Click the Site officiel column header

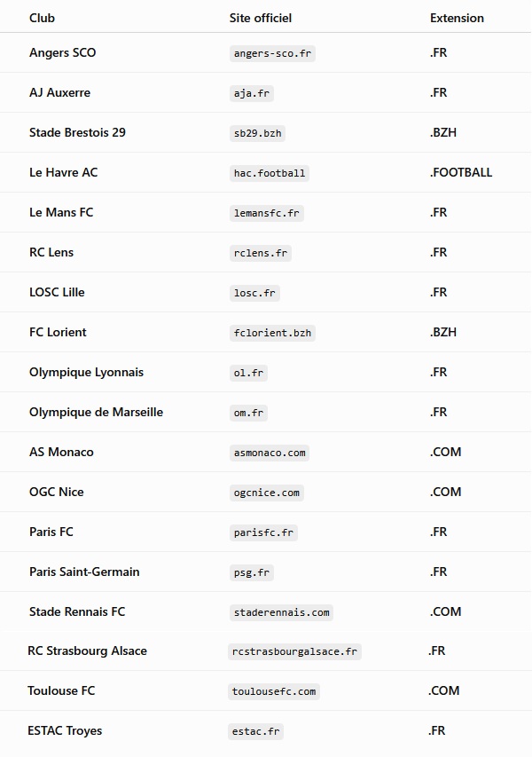click(261, 18)
